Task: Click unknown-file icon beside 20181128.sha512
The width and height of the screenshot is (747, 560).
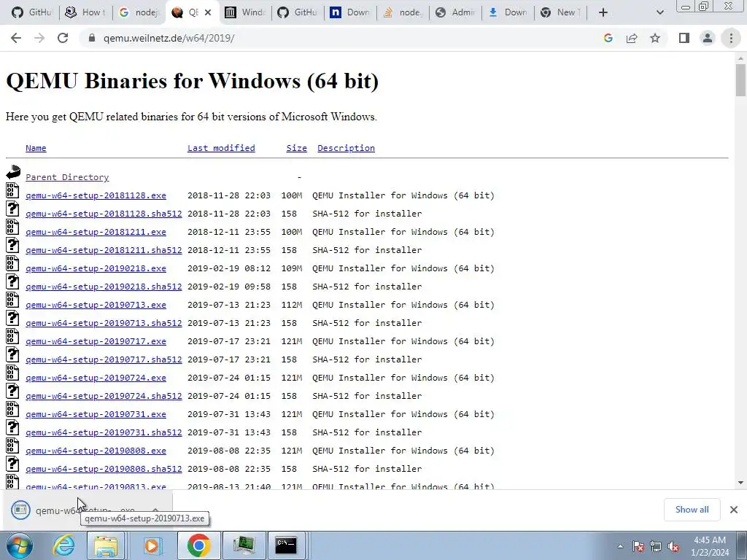Action: click(x=12, y=209)
